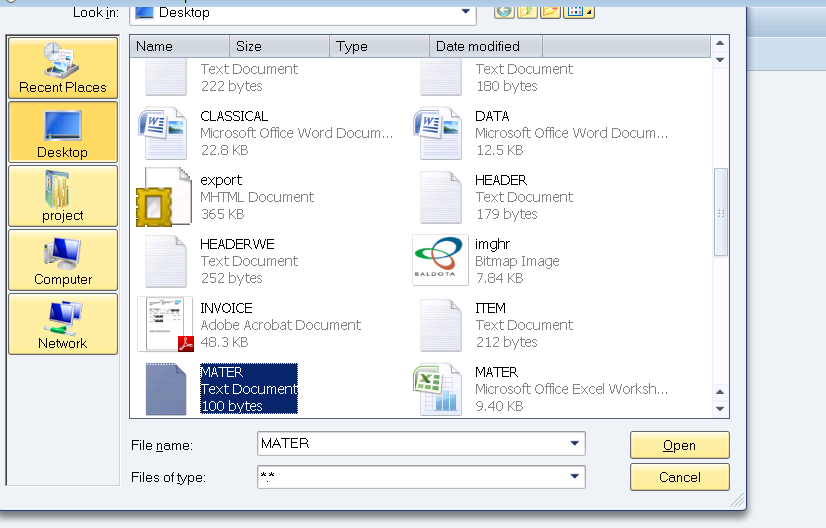This screenshot has height=528, width=826.
Task: Select the highlighted MATER text document icon
Action: tap(165, 389)
